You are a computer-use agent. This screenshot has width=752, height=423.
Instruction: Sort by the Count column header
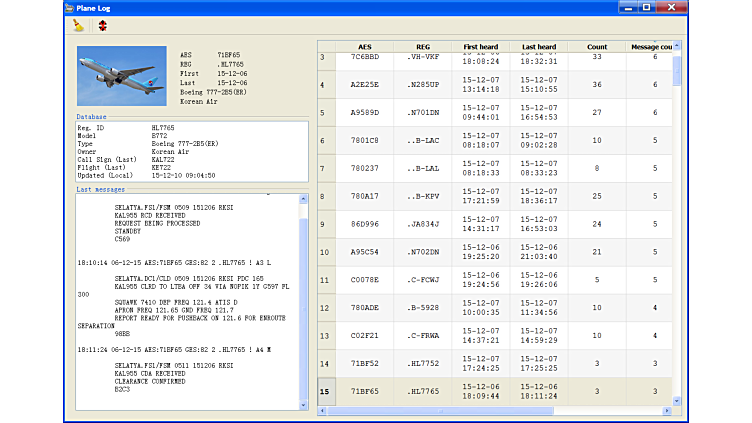[x=597, y=47]
